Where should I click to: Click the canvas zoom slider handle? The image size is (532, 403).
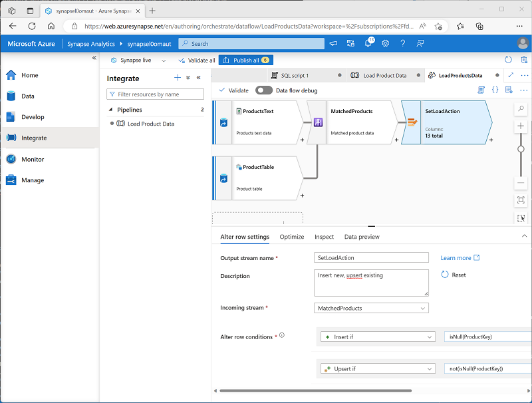[x=521, y=149]
